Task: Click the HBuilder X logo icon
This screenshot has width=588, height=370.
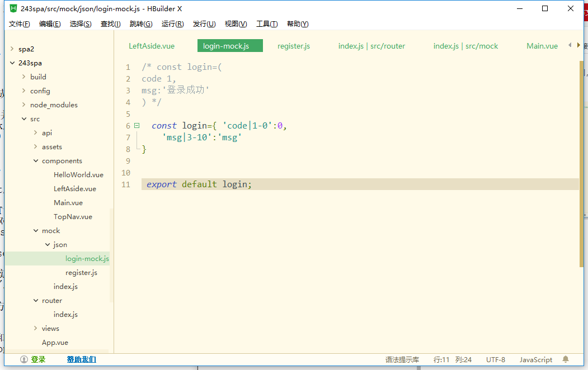Action: pos(13,8)
